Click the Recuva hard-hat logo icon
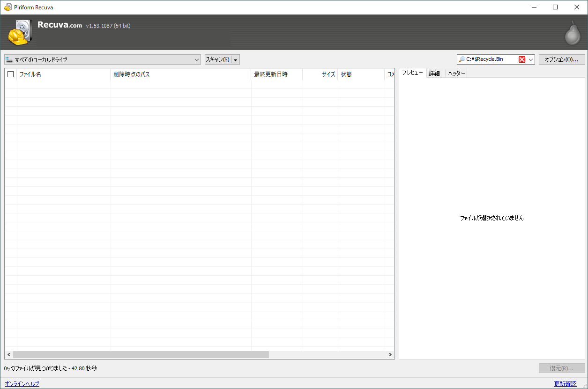This screenshot has height=389, width=588. (20, 33)
